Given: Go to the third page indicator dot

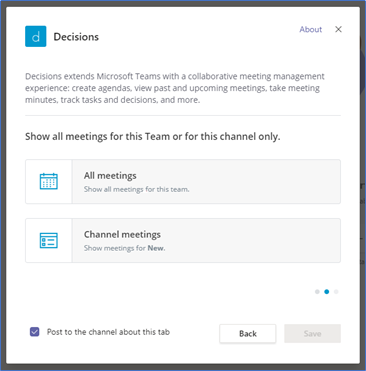Looking at the screenshot, I should point(336,292).
